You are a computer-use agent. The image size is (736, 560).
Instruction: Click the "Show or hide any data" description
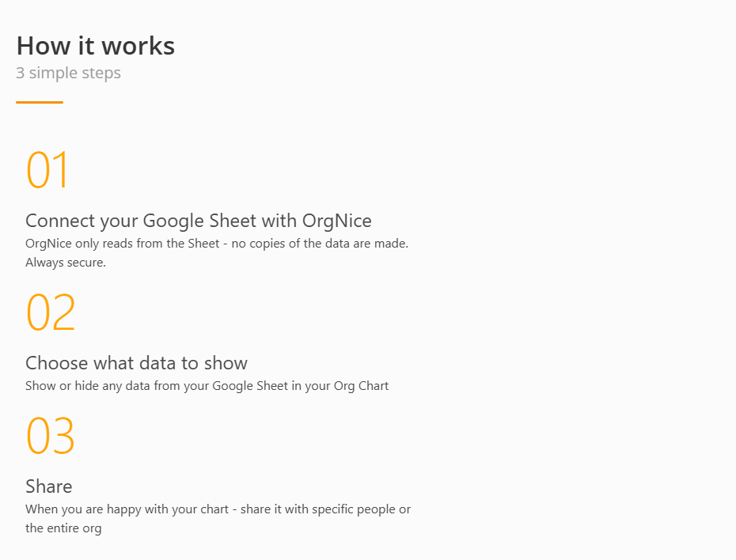point(207,386)
